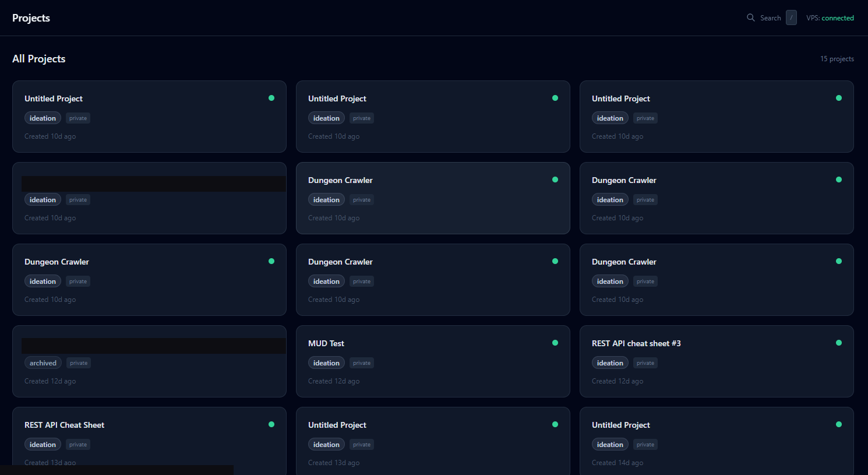Image resolution: width=868 pixels, height=475 pixels.
Task: Click status dot on REST API Cheat Sheet card
Action: click(271, 424)
